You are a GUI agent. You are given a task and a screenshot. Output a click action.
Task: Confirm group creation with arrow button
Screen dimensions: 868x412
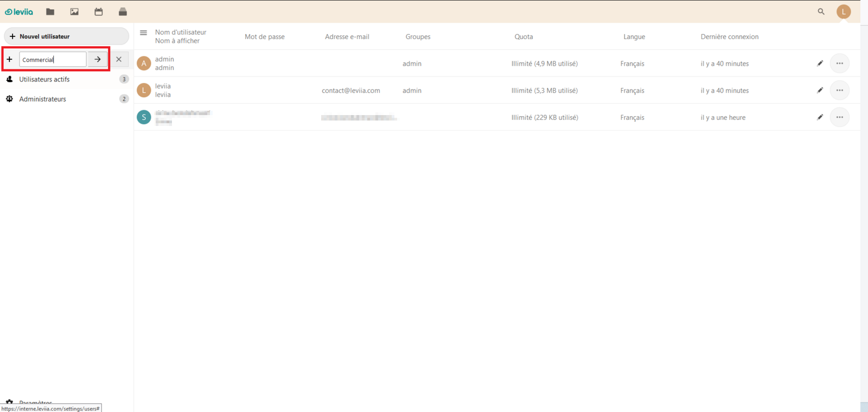point(98,59)
